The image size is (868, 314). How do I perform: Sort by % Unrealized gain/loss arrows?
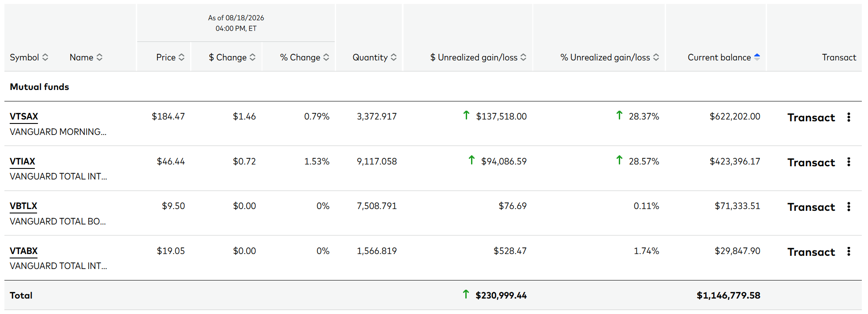click(656, 57)
